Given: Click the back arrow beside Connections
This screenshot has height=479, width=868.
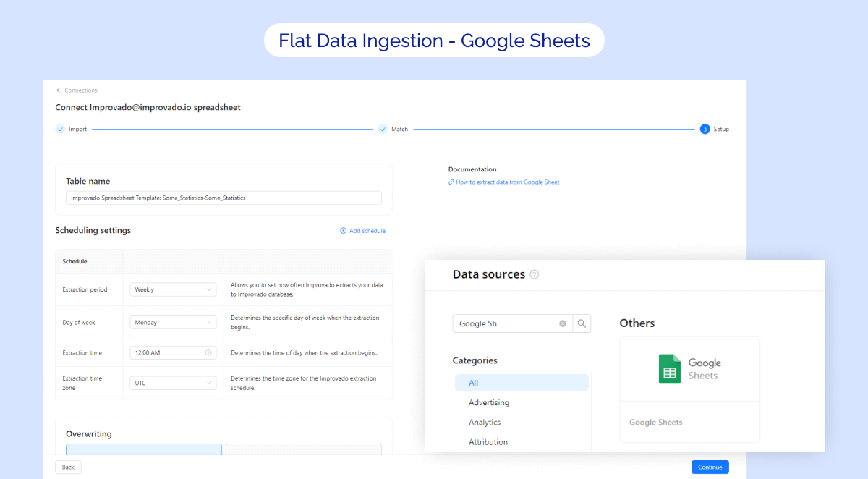Looking at the screenshot, I should 59,90.
